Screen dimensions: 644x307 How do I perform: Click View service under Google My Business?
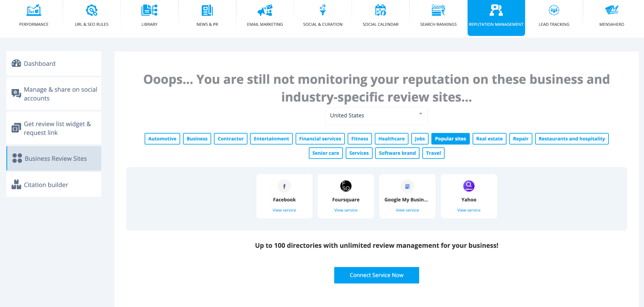(x=407, y=210)
